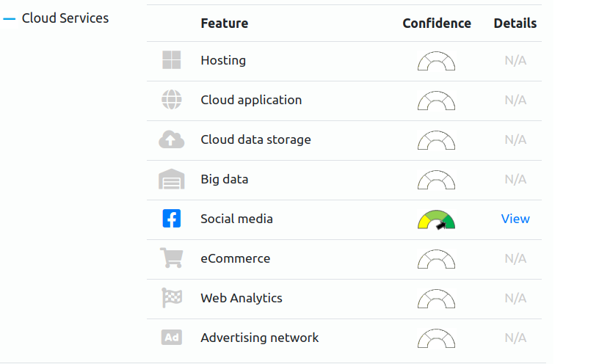Click the Advertising network Ad icon
The height and width of the screenshot is (364, 599).
(x=172, y=338)
